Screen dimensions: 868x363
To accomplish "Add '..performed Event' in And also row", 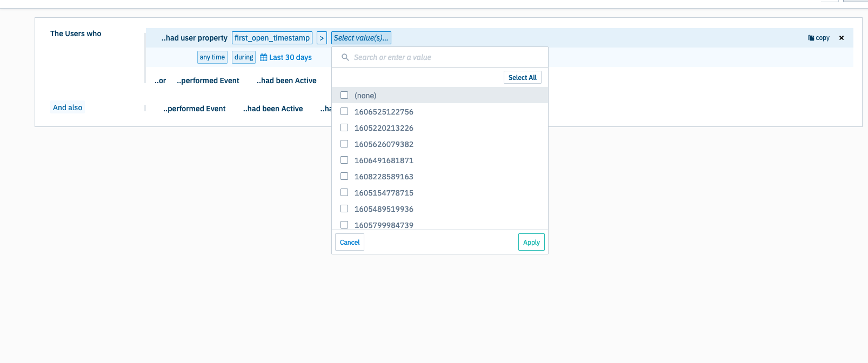I will (195, 109).
